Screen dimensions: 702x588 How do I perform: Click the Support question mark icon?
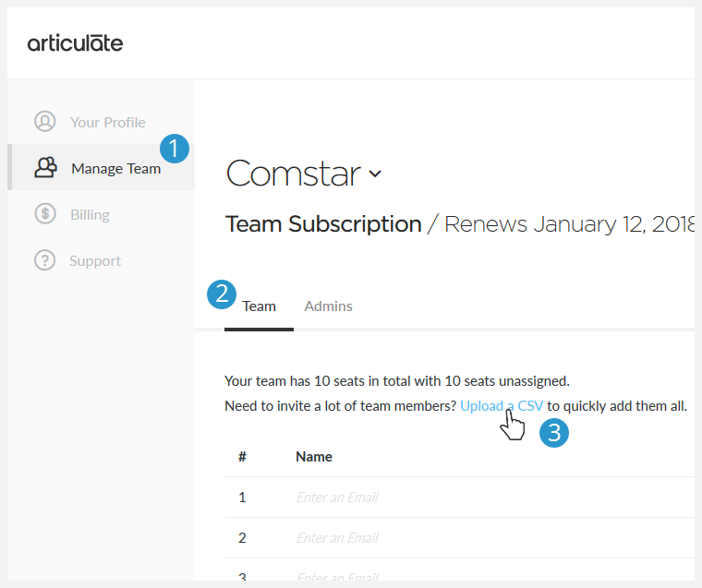(44, 260)
